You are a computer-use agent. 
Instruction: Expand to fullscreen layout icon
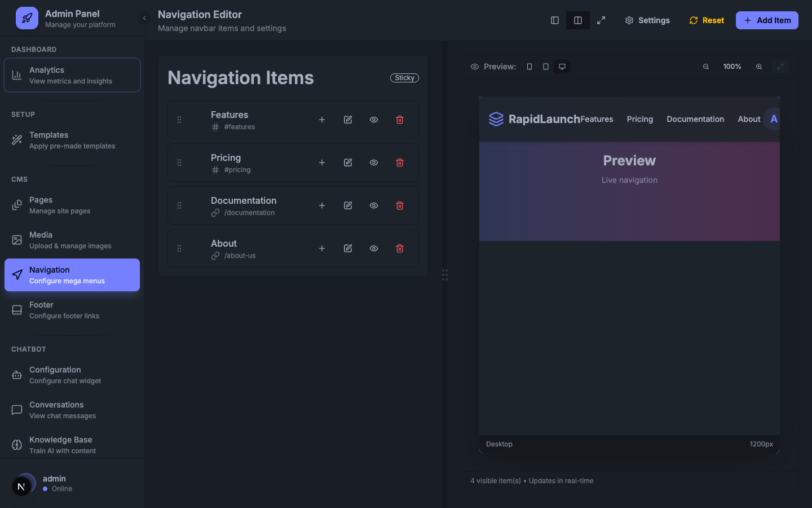click(601, 20)
